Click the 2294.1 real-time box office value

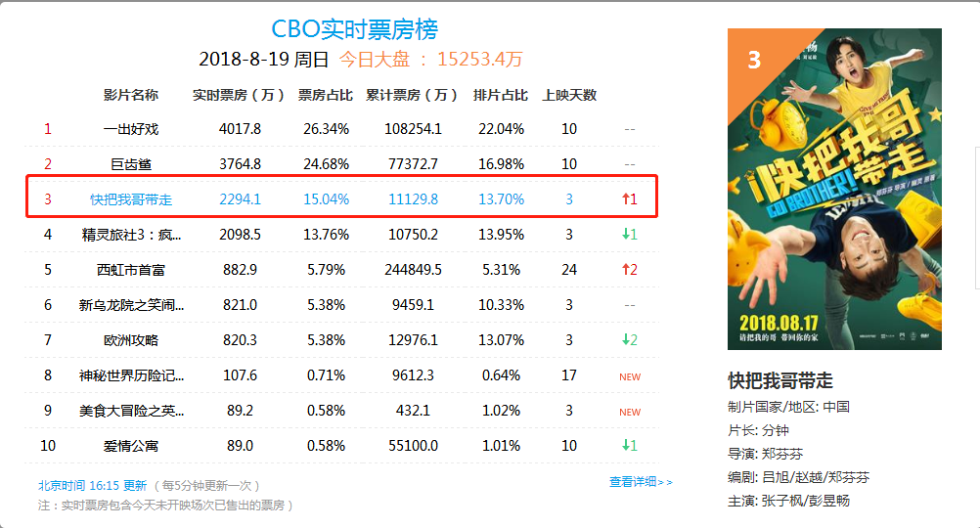coord(240,199)
